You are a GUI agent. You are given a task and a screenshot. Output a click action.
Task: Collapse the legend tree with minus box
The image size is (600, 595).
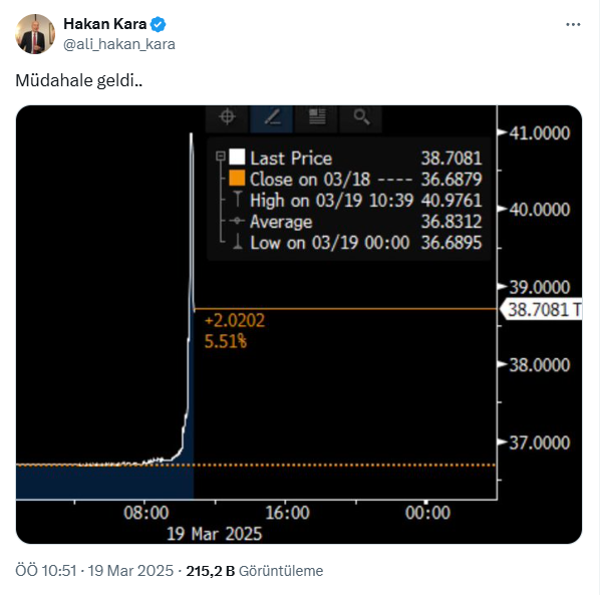(x=220, y=158)
